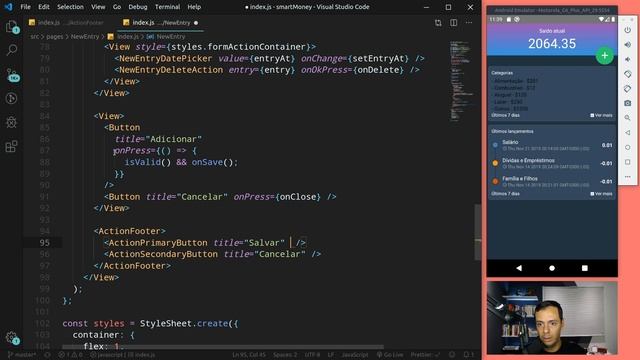This screenshot has width=640, height=360.
Task: Click 'pages' in the breadcrumb path
Action: click(55, 37)
